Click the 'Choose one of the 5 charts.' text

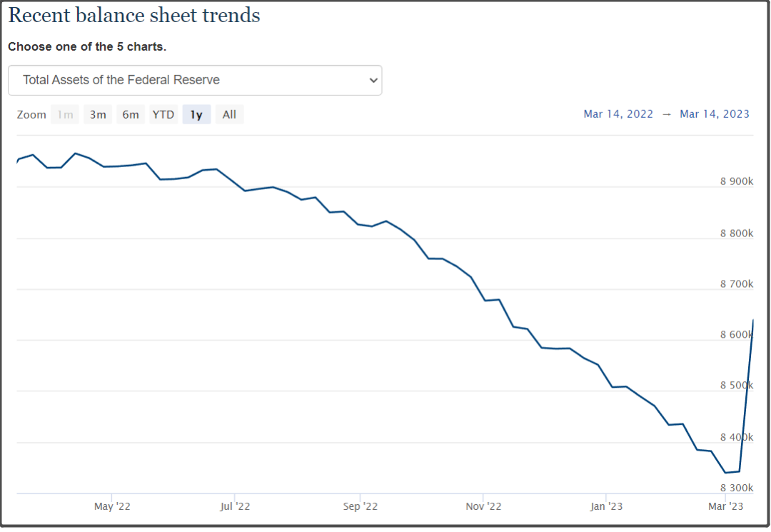pyautogui.click(x=87, y=46)
